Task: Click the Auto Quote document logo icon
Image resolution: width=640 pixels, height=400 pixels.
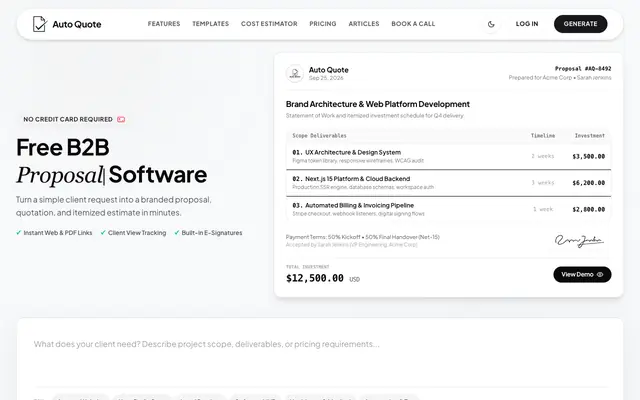Action: (40, 24)
